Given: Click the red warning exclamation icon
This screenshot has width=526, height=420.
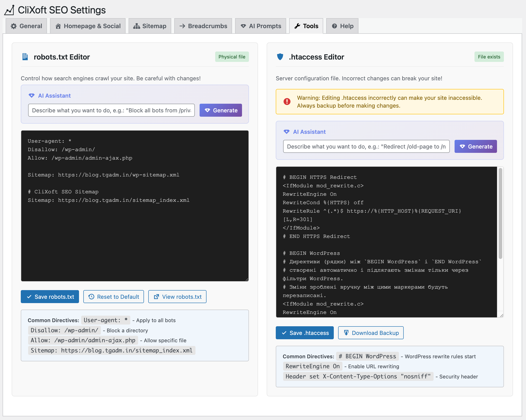Looking at the screenshot, I should coord(287,102).
